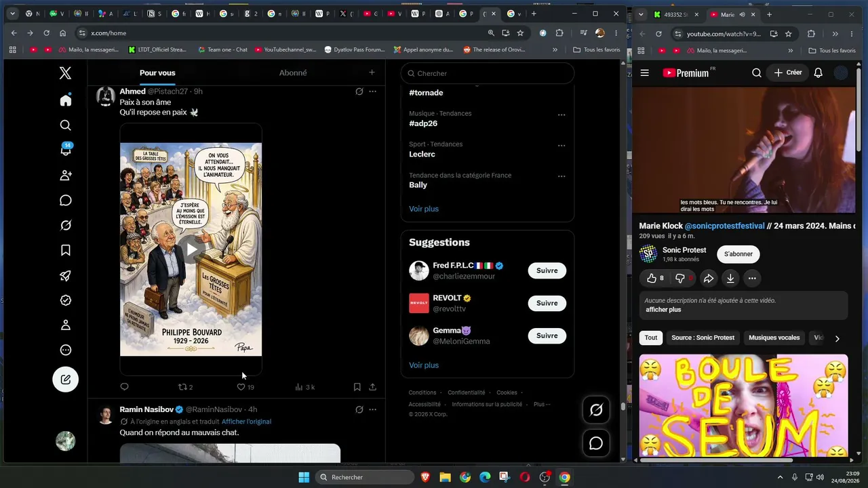This screenshot has height=488, width=868.
Task: Open the floating messages button on X
Action: [596, 443]
